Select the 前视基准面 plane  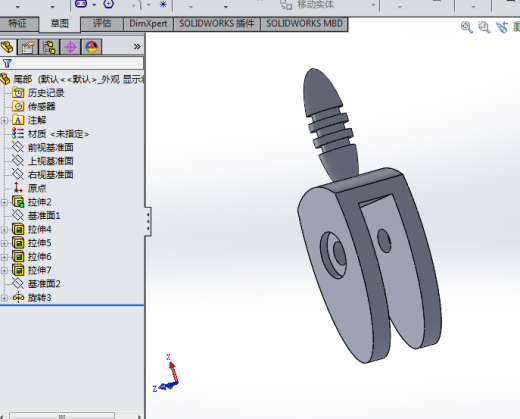tap(50, 147)
